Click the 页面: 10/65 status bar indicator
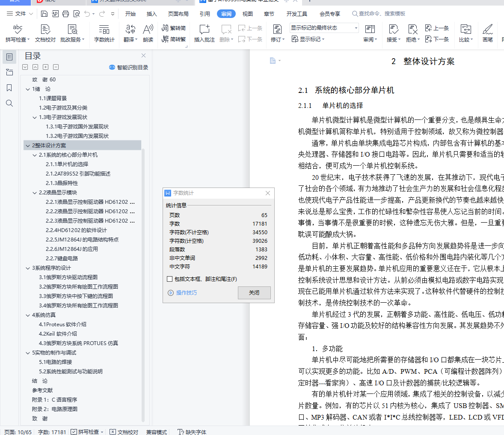This screenshot has width=504, height=435. [18, 432]
